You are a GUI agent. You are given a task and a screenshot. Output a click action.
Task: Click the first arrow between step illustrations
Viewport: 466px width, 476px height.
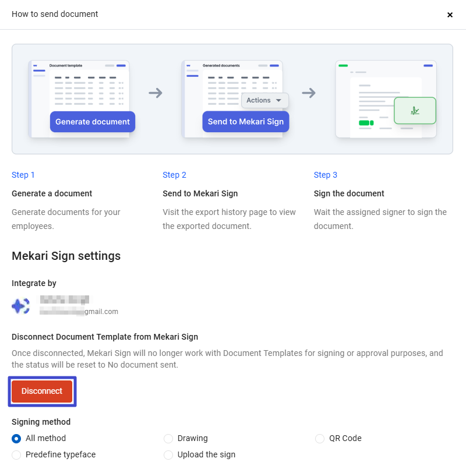click(156, 93)
